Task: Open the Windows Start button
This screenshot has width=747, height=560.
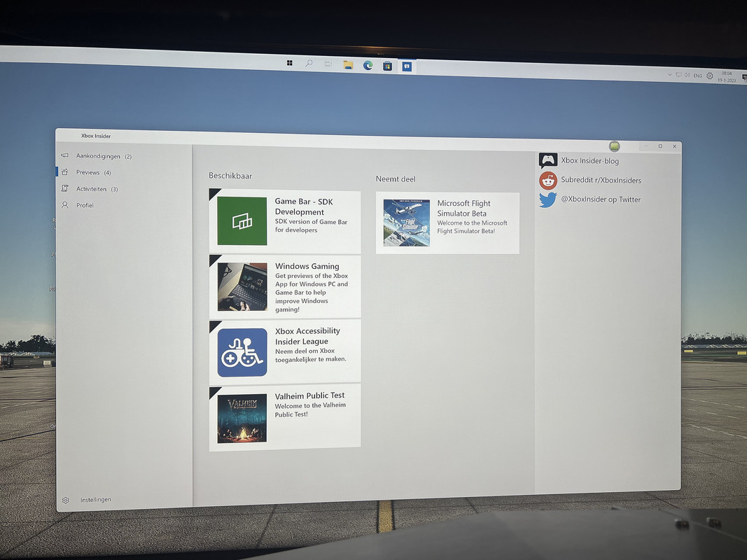Action: (289, 63)
